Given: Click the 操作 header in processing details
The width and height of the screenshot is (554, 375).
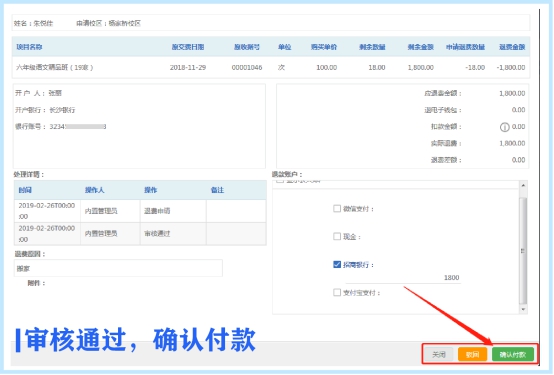Looking at the screenshot, I should pyautogui.click(x=151, y=190).
